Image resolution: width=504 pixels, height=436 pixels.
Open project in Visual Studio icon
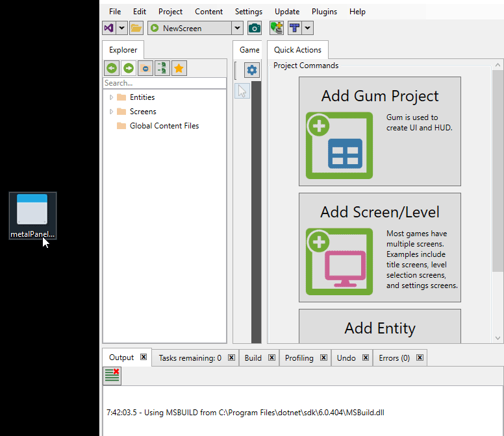(x=109, y=28)
